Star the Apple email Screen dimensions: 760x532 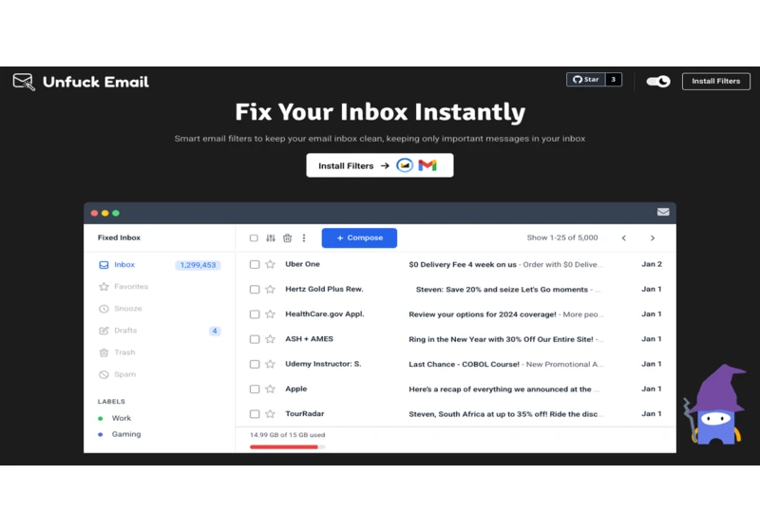tap(271, 389)
